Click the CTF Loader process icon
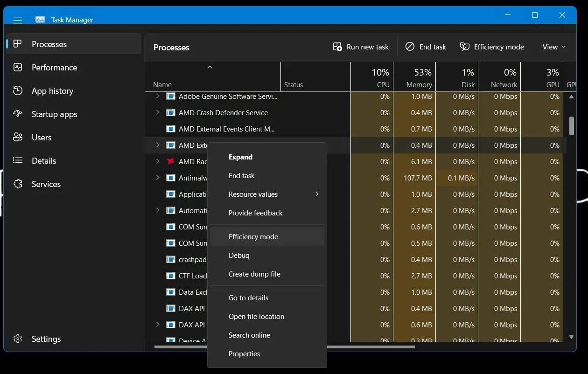This screenshot has height=374, width=588. click(171, 276)
